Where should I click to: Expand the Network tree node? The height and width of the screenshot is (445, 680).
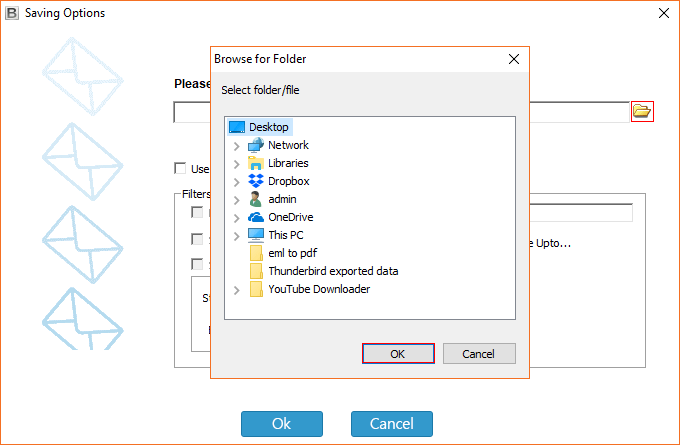tap(236, 145)
